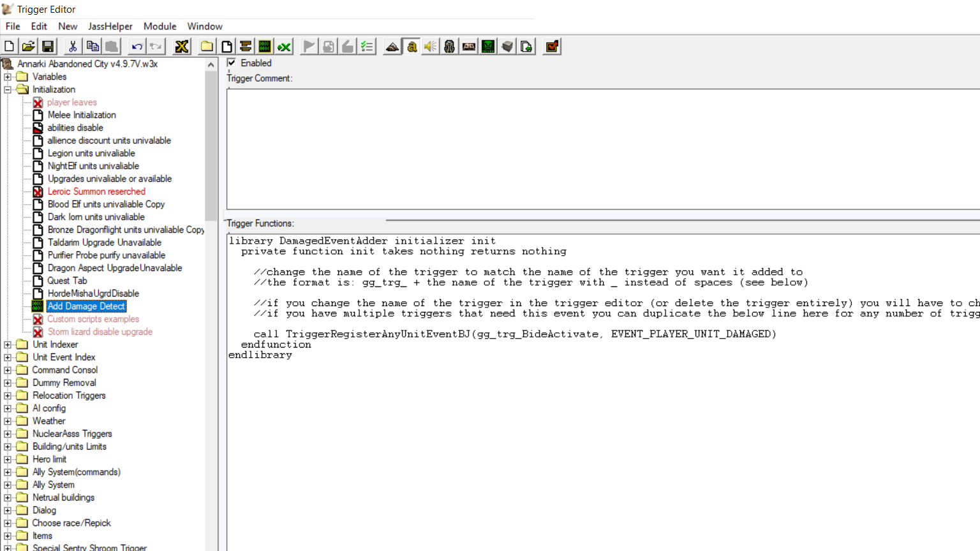
Task: Click inside the Trigger Comment text box
Action: coord(603,149)
